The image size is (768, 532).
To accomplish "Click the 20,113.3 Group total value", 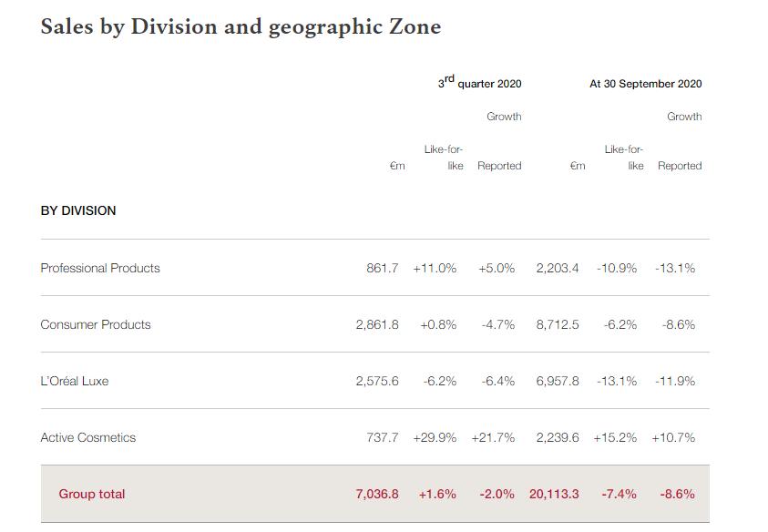I will point(554,494).
